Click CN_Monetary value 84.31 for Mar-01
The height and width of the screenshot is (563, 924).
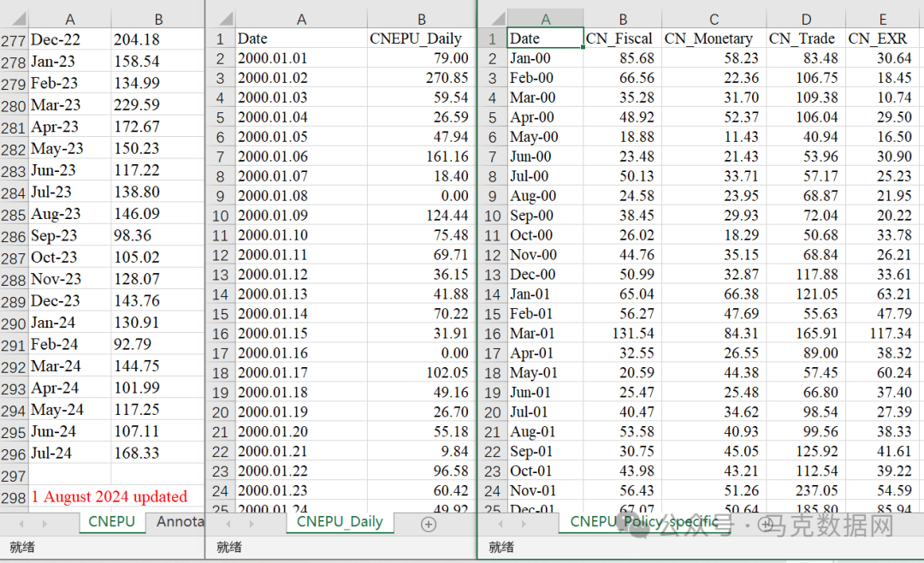(x=714, y=334)
